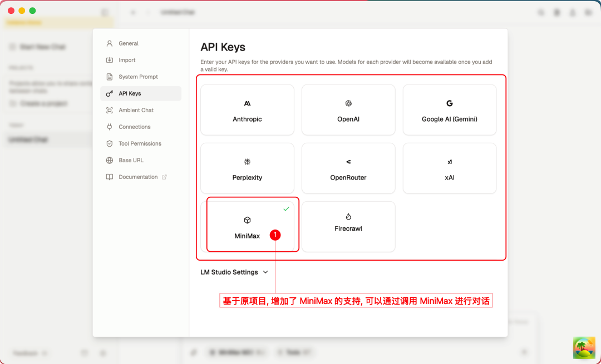Image resolution: width=601 pixels, height=364 pixels.
Task: Switch to Ambient Chat settings
Action: coord(136,110)
